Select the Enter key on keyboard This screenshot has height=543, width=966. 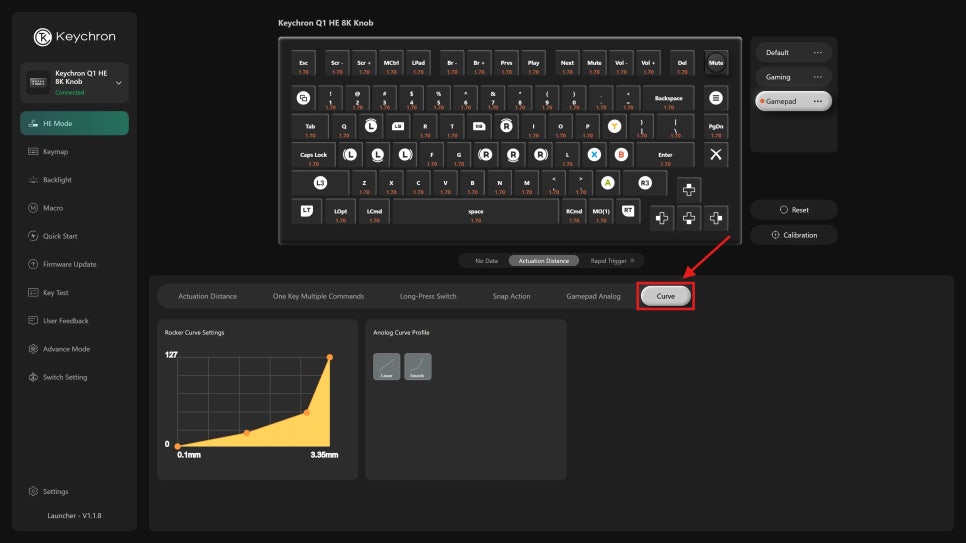(x=665, y=155)
